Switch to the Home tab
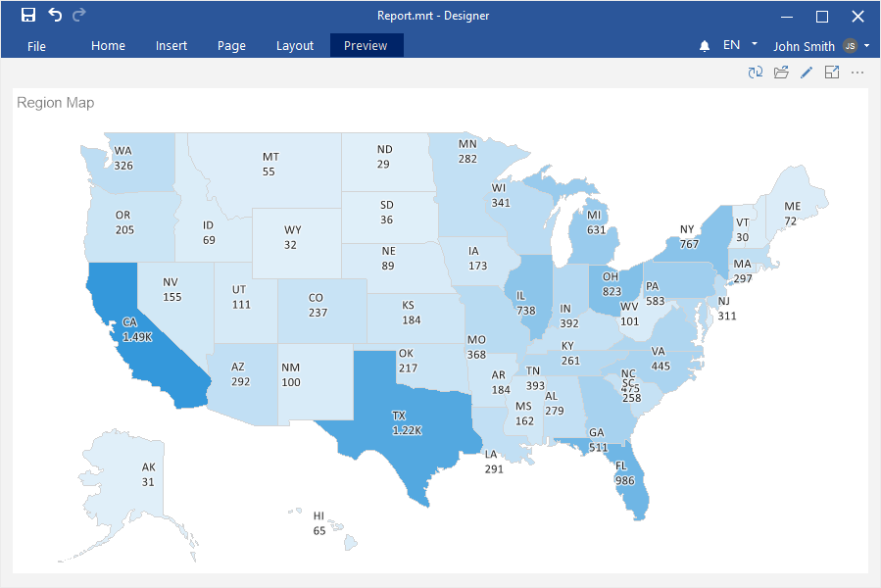This screenshot has width=881, height=588. [x=108, y=46]
